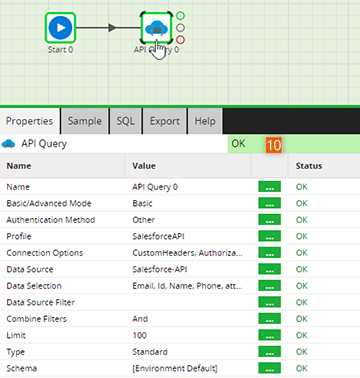Click the 'Schema' property name
Image resolution: width=360 pixels, height=378 pixels.
point(22,368)
